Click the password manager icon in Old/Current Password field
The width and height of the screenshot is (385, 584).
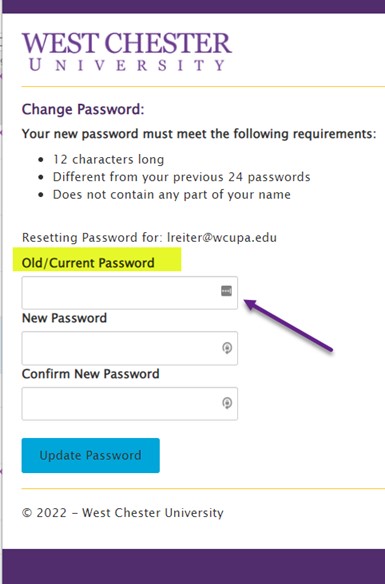coord(226,291)
